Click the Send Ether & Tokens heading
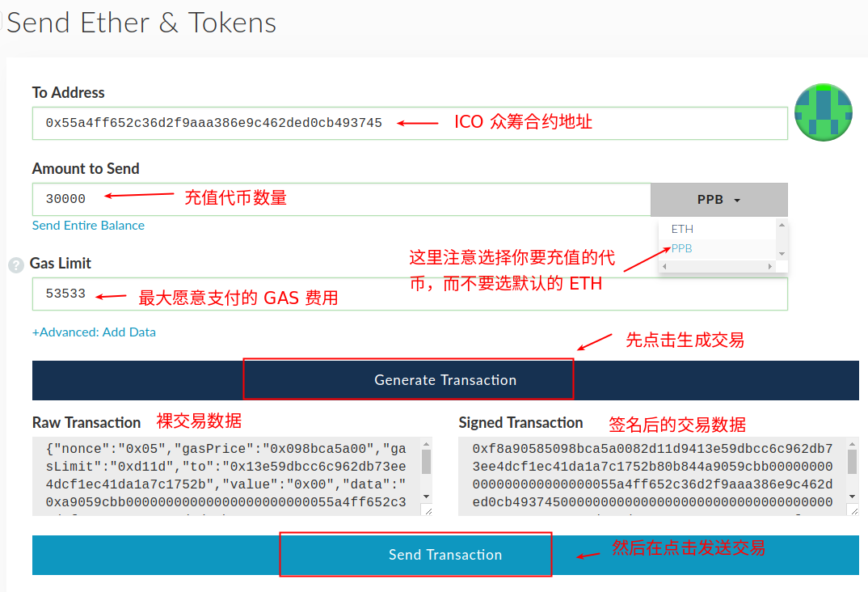The height and width of the screenshot is (592, 868). [x=141, y=23]
